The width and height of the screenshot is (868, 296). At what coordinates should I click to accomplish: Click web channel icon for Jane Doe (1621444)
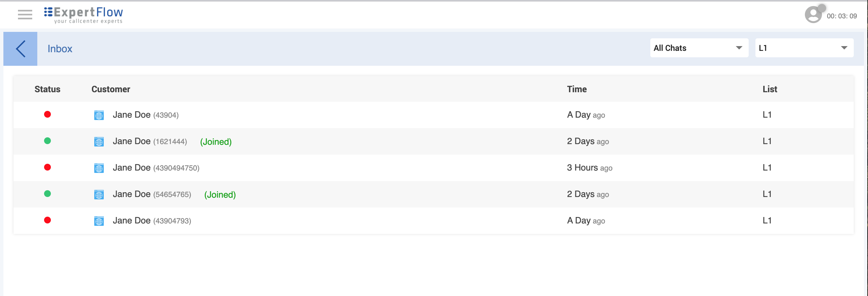(x=99, y=142)
